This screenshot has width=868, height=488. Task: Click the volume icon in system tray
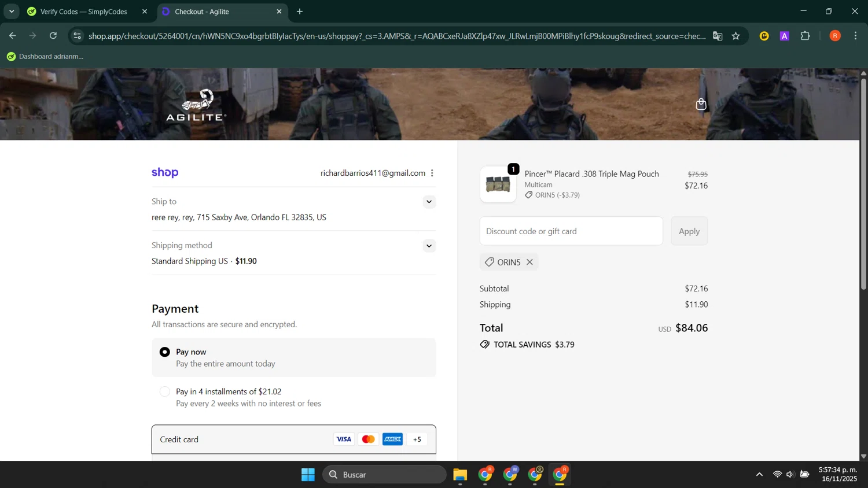click(x=790, y=475)
